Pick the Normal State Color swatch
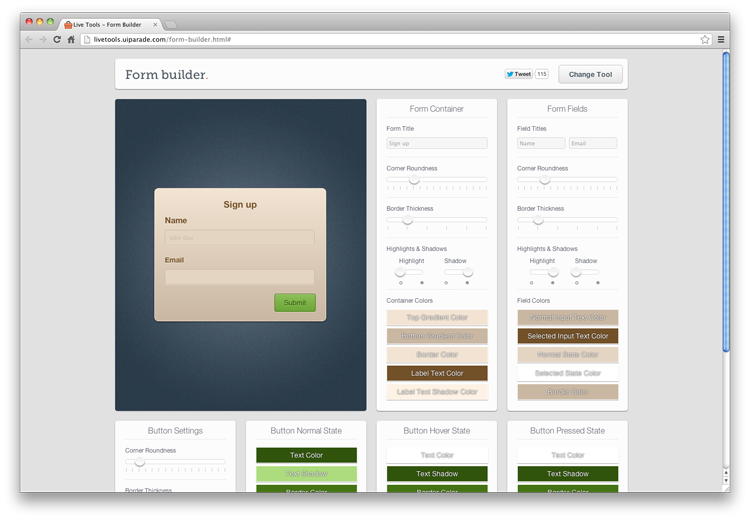This screenshot has width=750, height=520. (x=567, y=355)
